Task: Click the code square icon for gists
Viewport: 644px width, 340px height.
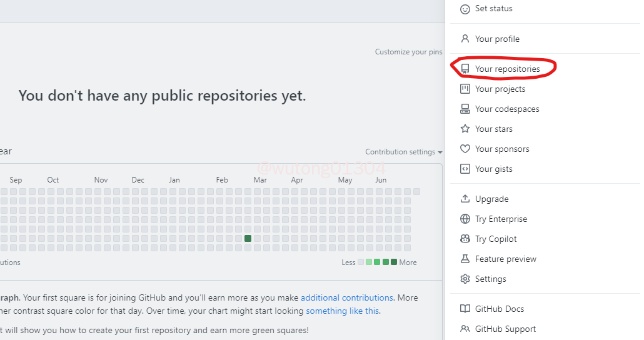Action: click(x=465, y=169)
